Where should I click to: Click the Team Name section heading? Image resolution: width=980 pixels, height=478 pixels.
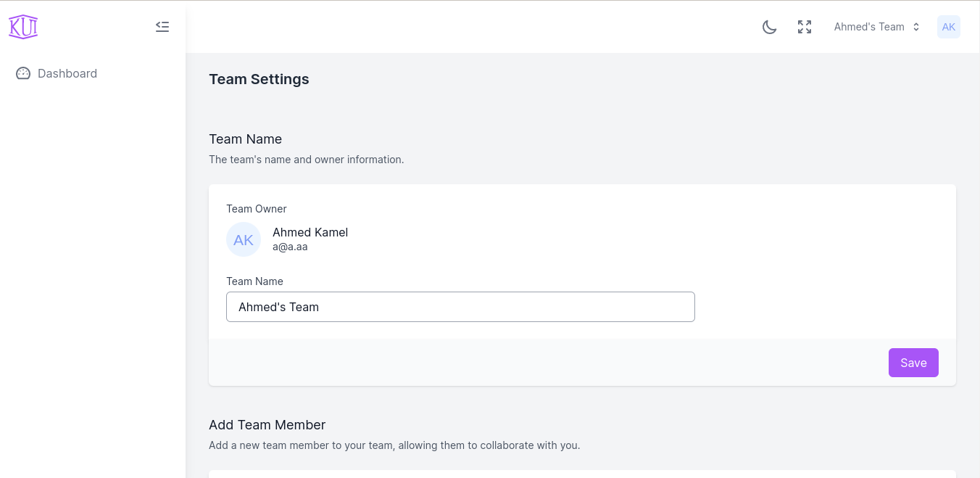click(x=245, y=139)
